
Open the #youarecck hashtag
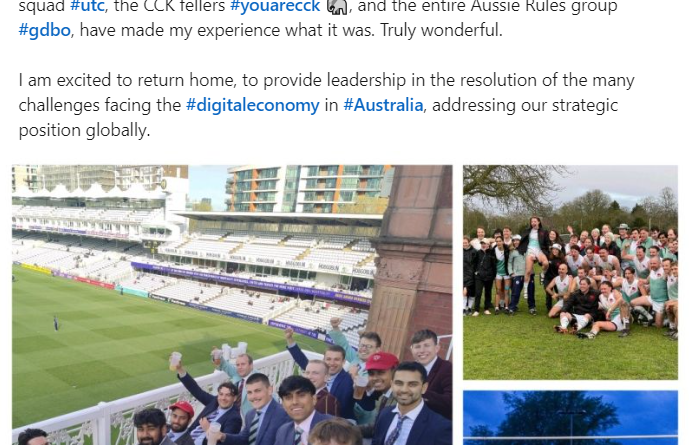coord(275,6)
